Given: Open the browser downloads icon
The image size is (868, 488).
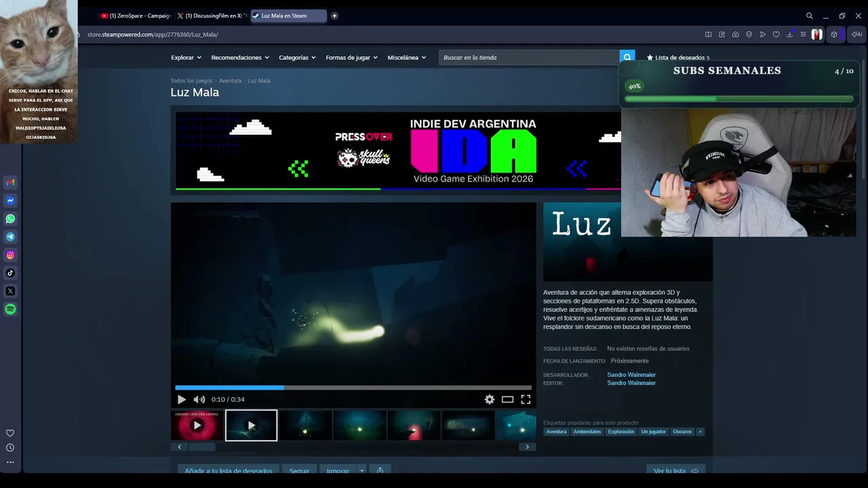Looking at the screenshot, I should [x=790, y=35].
